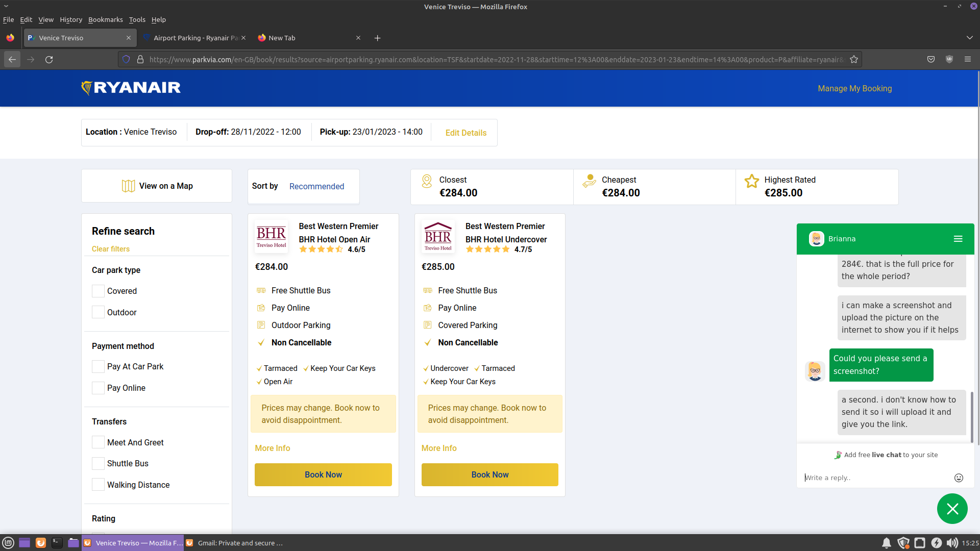
Task: Click the volume speaker tray icon
Action: coord(952,543)
